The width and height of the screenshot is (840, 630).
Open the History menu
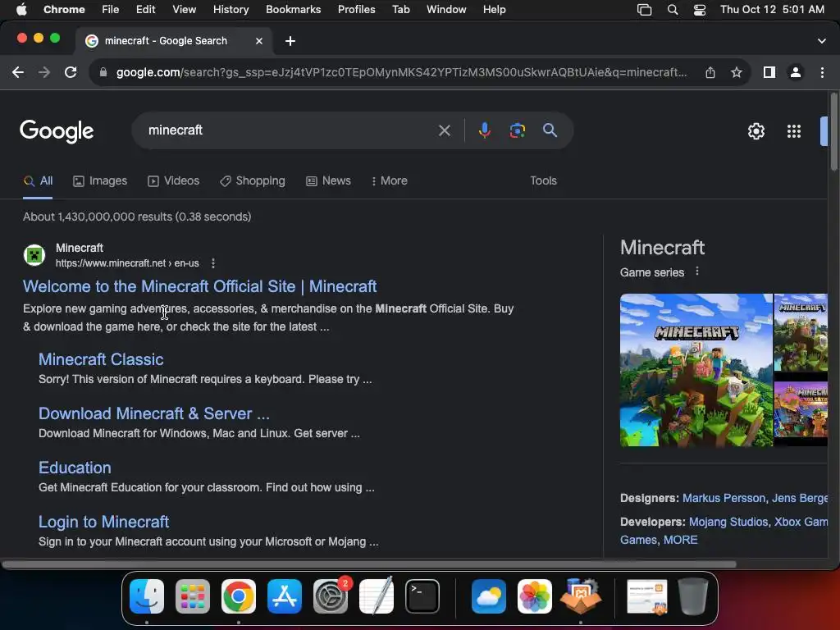coord(231,10)
